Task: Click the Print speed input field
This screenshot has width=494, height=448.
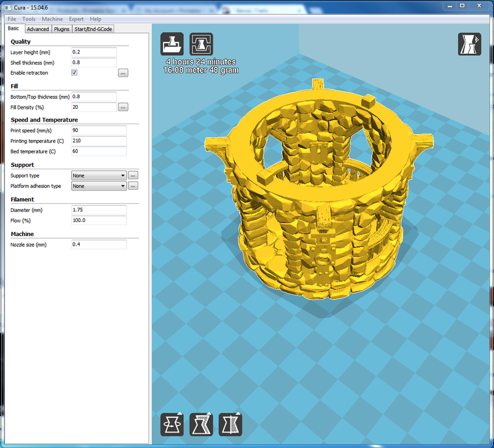Action: click(x=99, y=130)
